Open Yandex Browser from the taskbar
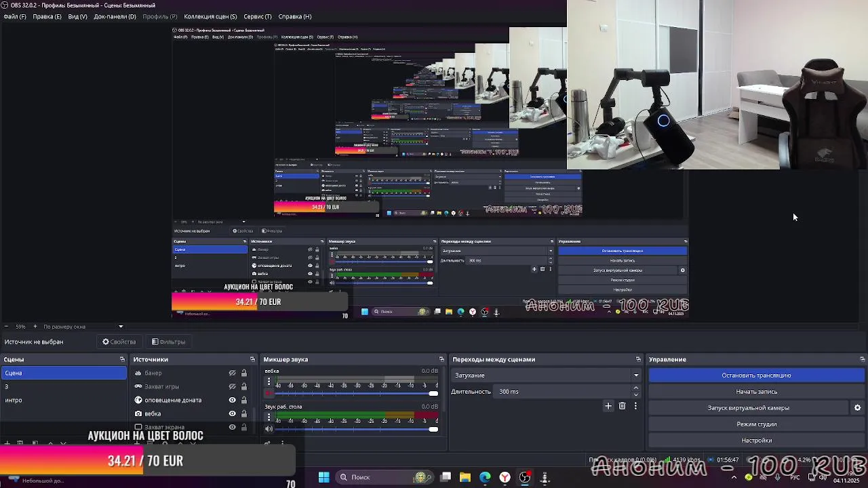 tap(505, 477)
